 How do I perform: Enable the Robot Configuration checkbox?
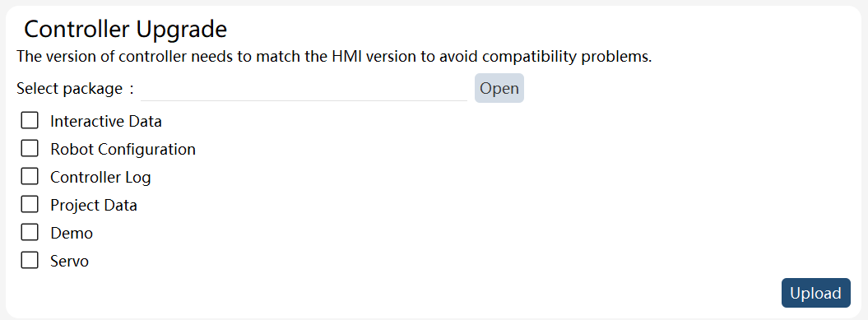30,148
